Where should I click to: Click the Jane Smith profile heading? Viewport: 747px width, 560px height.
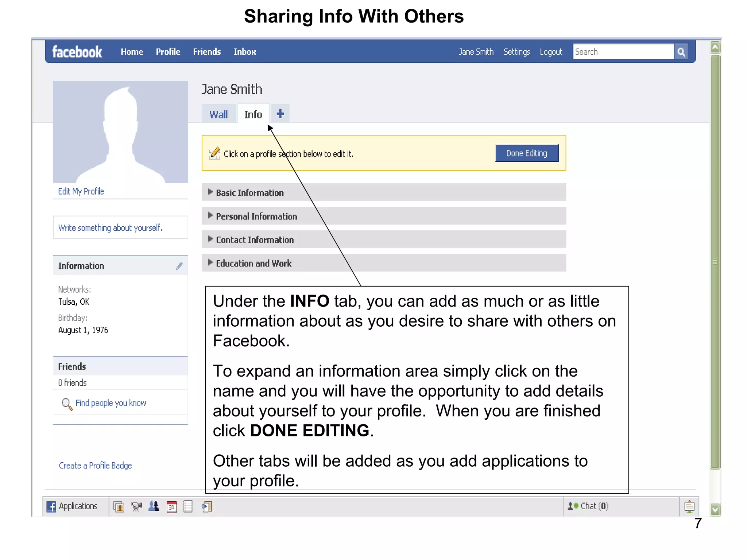232,89
